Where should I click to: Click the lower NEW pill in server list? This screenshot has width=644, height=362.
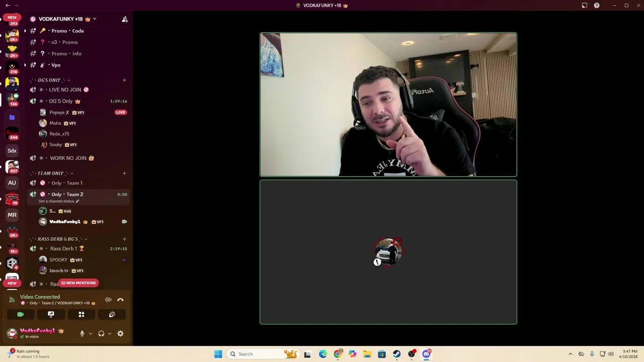pos(12,283)
